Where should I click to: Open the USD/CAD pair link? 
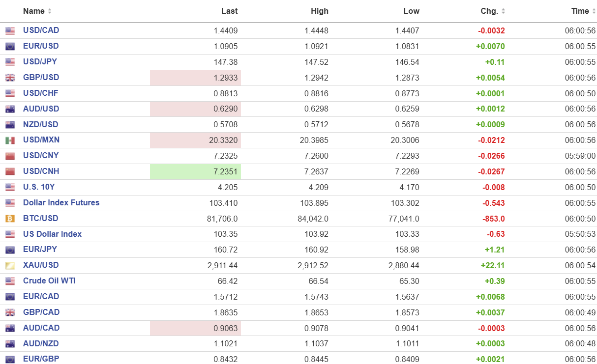tap(41, 30)
